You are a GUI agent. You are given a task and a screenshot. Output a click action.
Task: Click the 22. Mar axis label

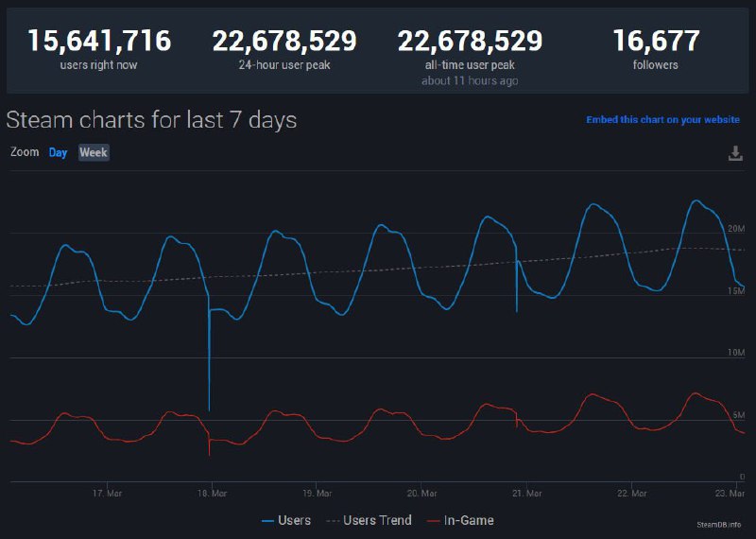click(631, 494)
